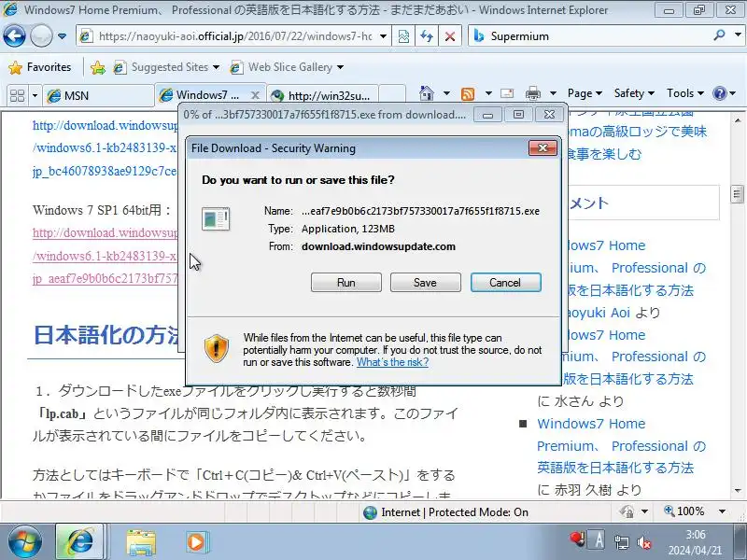Image resolution: width=747 pixels, height=560 pixels.
Task: Click the muted volume speaker tray icon
Action: pyautogui.click(x=644, y=542)
